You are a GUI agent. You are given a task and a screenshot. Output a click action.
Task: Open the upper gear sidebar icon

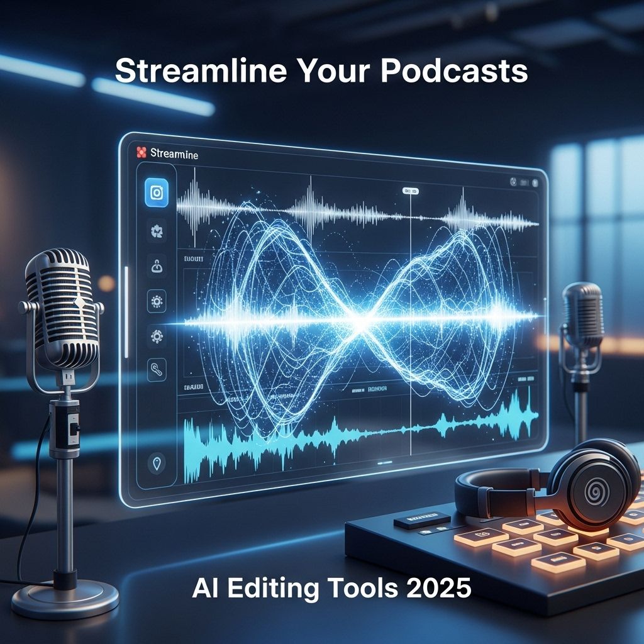pyautogui.click(x=156, y=301)
